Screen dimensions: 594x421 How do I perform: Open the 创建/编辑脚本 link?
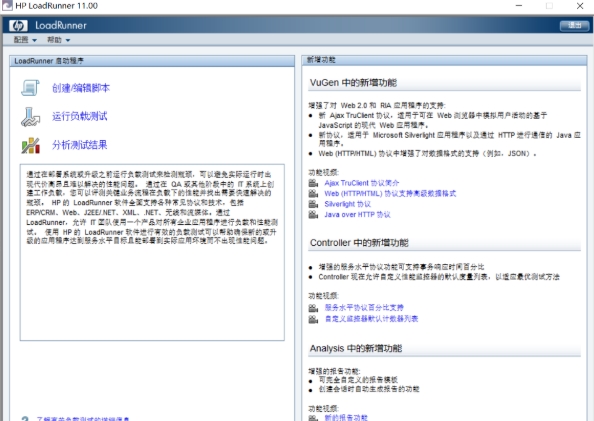tap(81, 88)
